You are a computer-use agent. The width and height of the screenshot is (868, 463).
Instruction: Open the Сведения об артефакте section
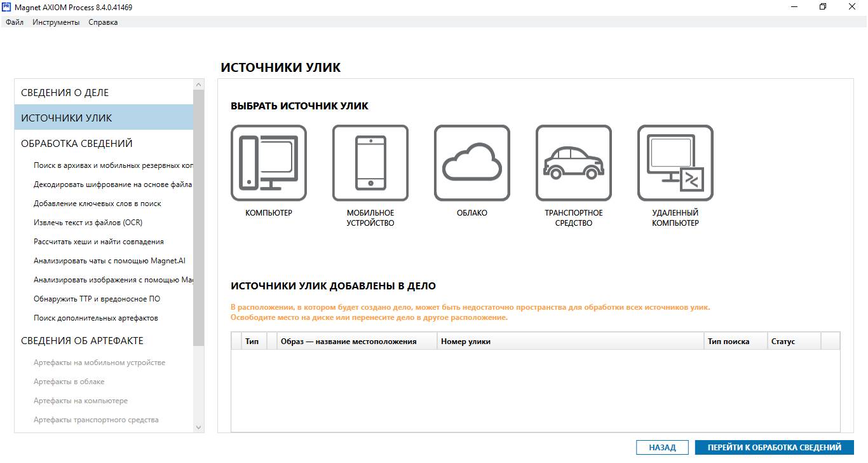[x=104, y=340]
